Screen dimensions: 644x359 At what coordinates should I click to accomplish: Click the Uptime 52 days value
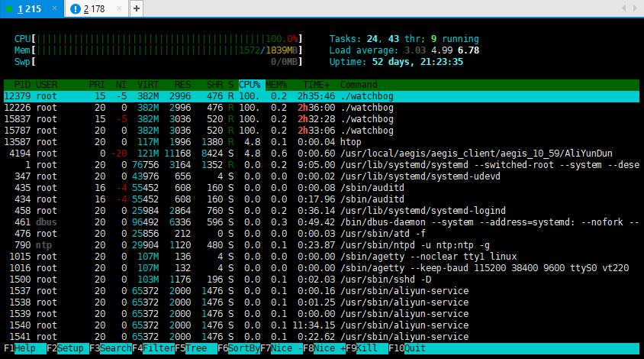pos(417,62)
